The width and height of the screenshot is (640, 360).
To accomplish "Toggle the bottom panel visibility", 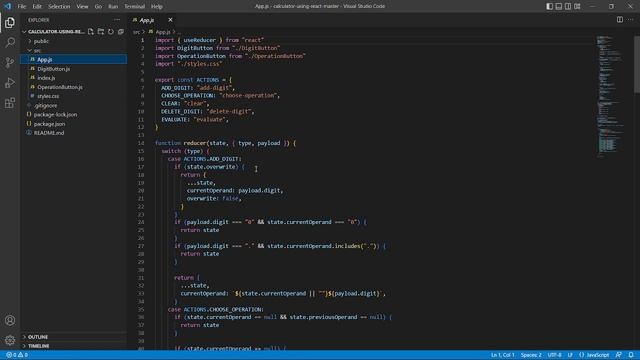I will pos(559,6).
